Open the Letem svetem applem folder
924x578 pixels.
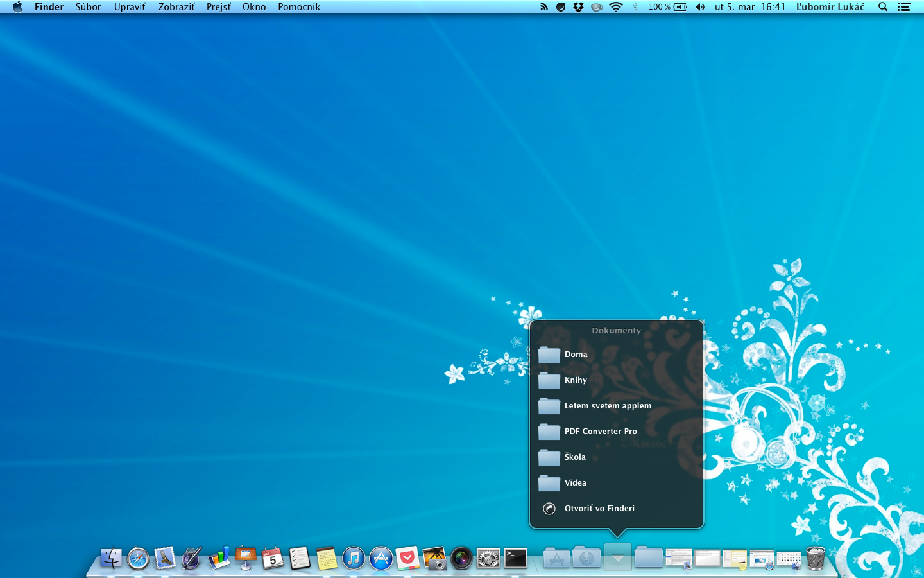(608, 405)
